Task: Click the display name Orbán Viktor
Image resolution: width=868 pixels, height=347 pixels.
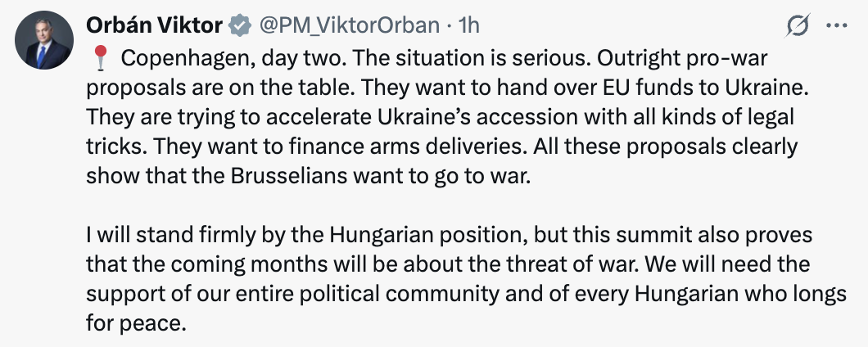Action: pyautogui.click(x=154, y=26)
